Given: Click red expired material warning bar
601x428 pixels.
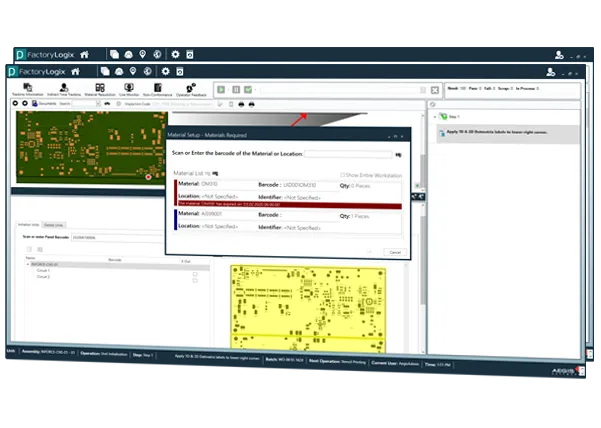Looking at the screenshot, I should coord(290,205).
